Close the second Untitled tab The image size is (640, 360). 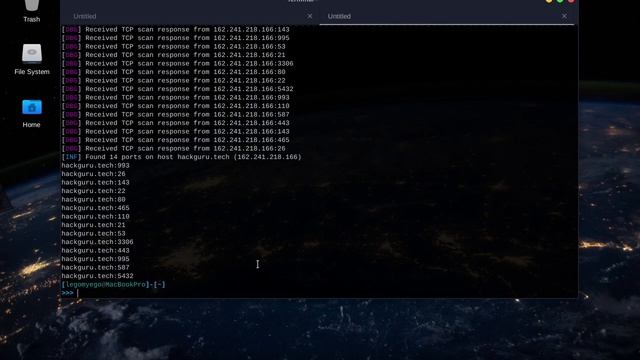[x=564, y=16]
